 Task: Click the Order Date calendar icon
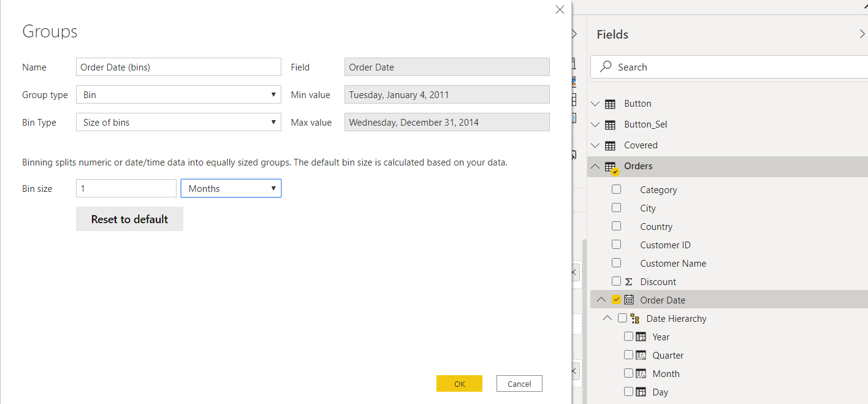tap(629, 300)
